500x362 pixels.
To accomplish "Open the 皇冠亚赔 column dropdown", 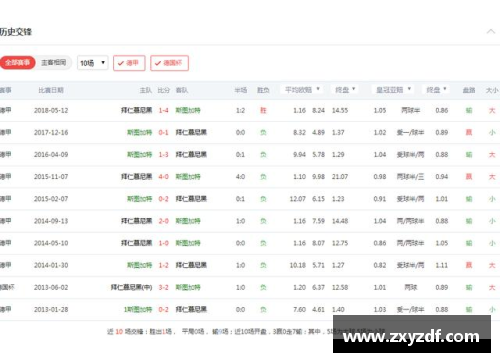I will tap(393, 90).
